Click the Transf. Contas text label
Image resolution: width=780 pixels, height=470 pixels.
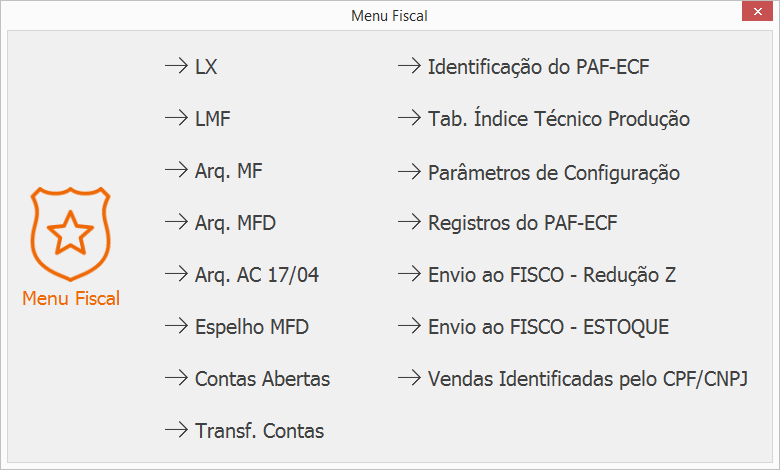[259, 431]
